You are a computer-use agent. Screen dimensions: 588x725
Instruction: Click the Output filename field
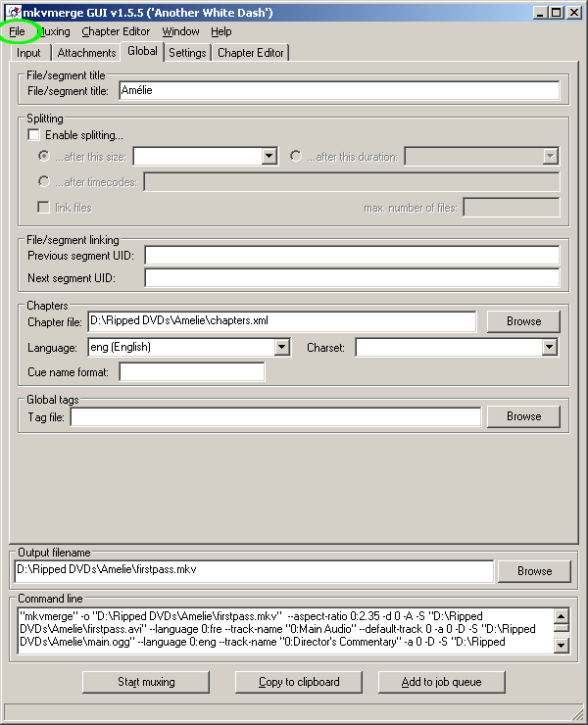[x=254, y=570]
